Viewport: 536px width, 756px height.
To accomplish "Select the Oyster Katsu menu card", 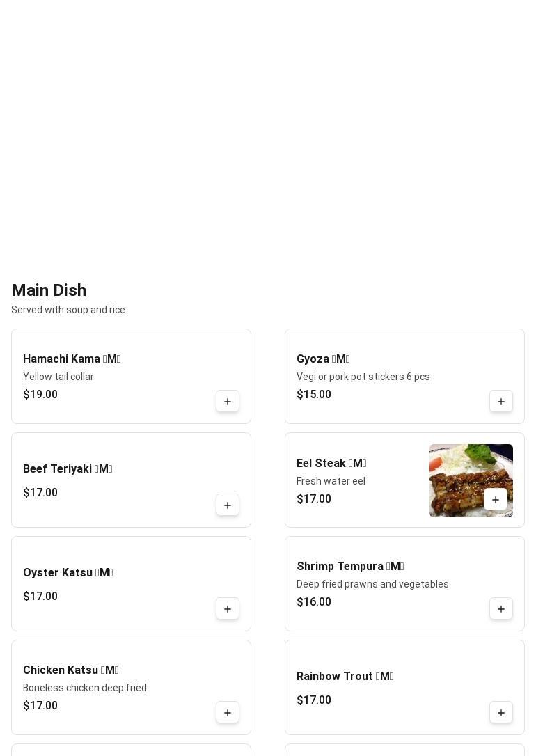I will pyautogui.click(x=131, y=583).
